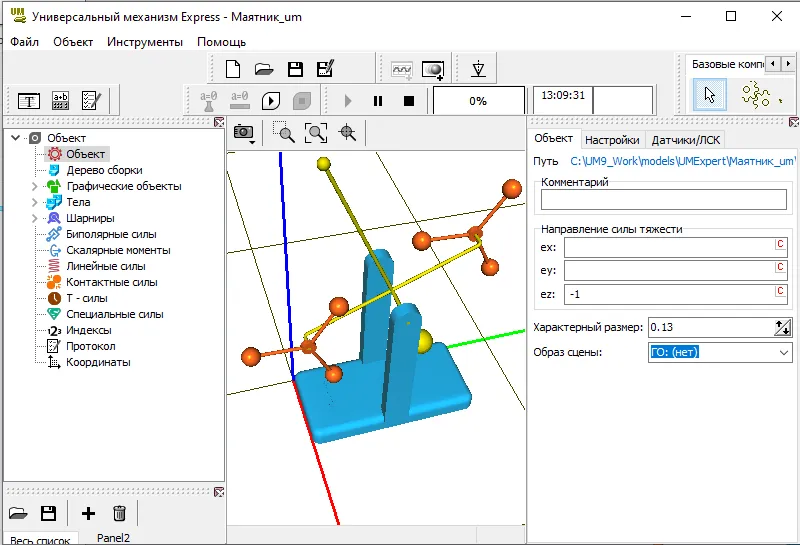Expand the Графические объекты tree node
The height and width of the screenshot is (545, 800).
[x=34, y=186]
